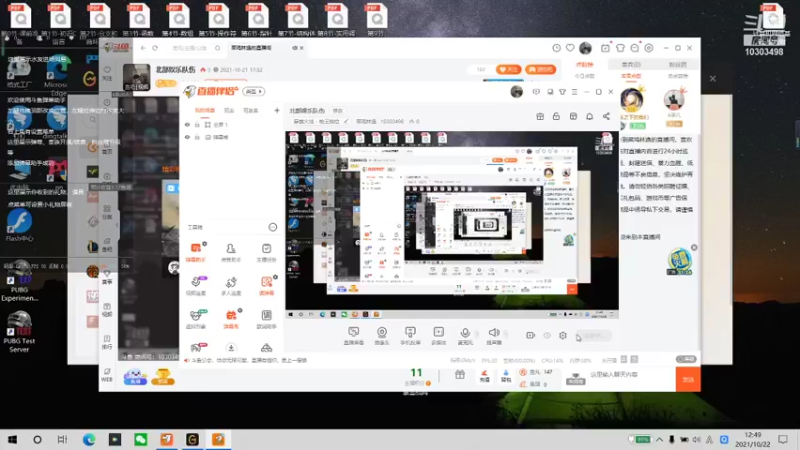Open the taskbar clock showing 2021/10/22
This screenshot has height=450, width=800.
click(753, 439)
